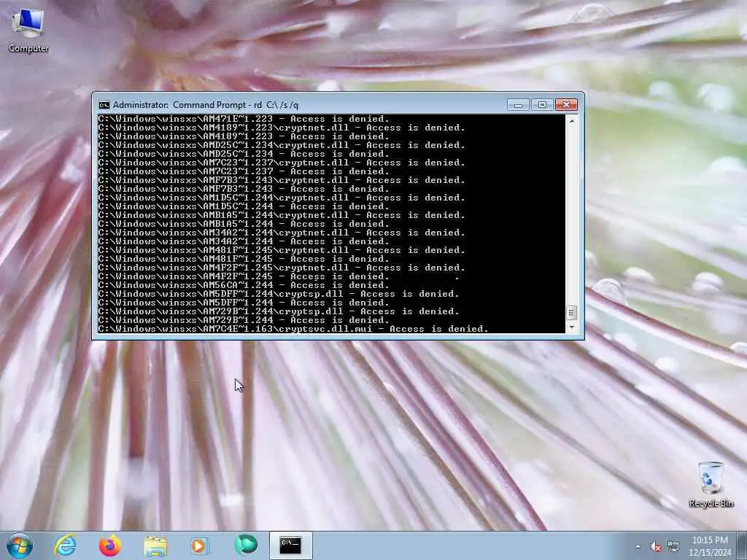Click line 'AMB1A5~1.244\cryptnet.dll - Access is denied.'
Viewport: 747px width, 560px height.
coord(282,215)
